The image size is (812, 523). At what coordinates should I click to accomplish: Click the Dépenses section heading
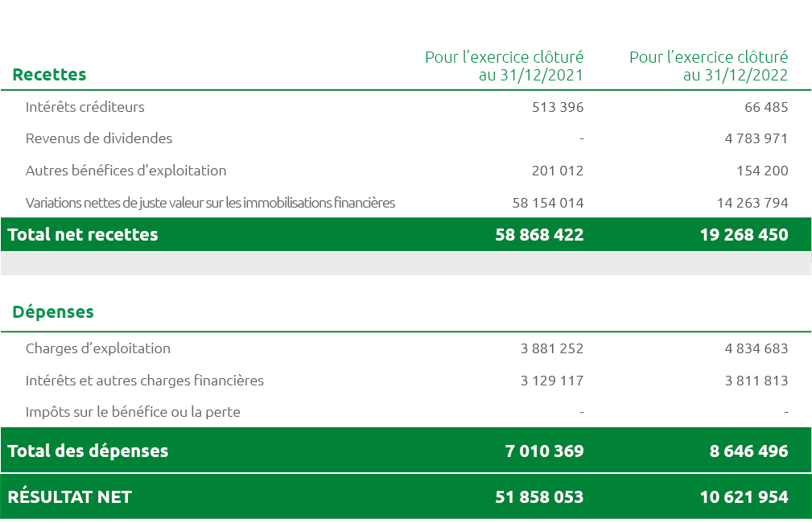(x=53, y=312)
